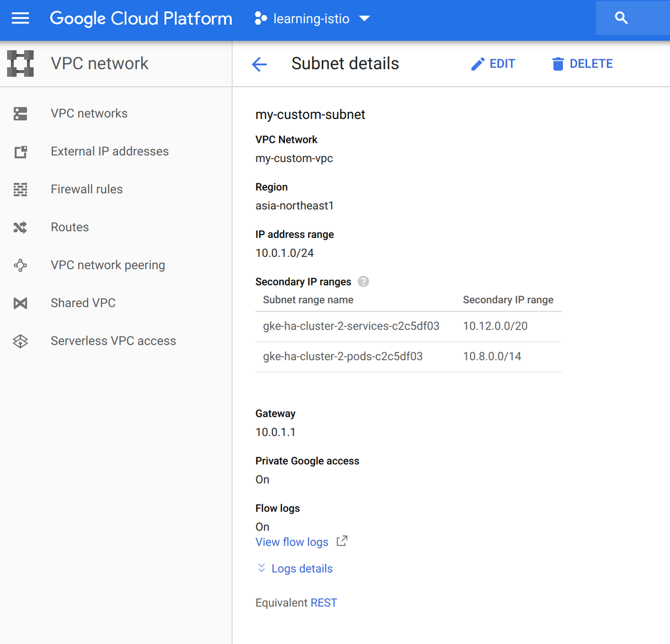670x644 pixels.
Task: Open VPC networks menu item
Action: coord(89,113)
